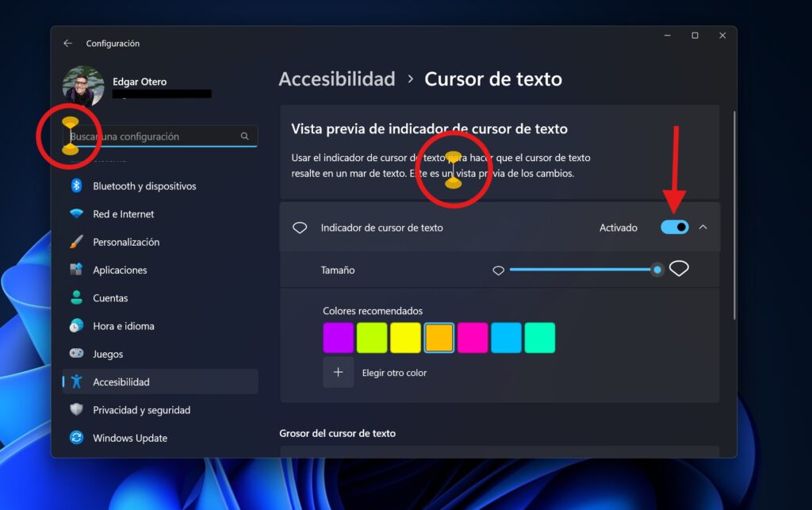Click Accesibilidad in the breadcrumb
The height and width of the screenshot is (510, 812).
pos(337,79)
